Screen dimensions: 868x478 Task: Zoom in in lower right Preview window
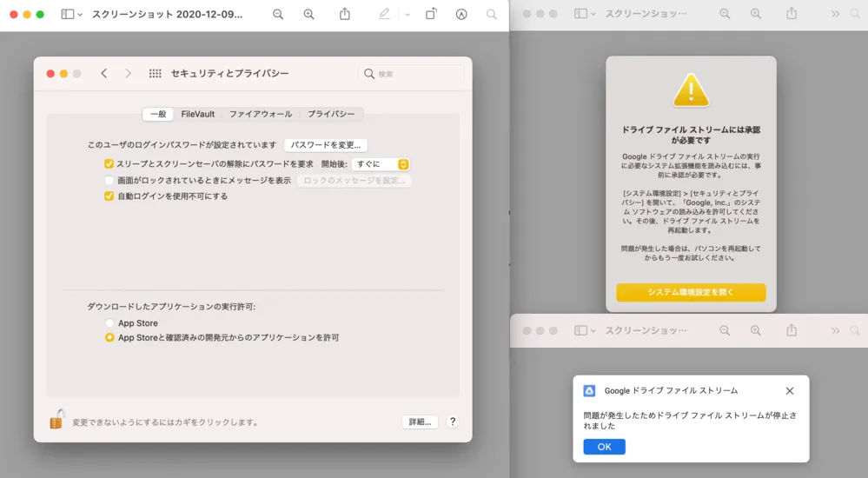[x=756, y=330]
